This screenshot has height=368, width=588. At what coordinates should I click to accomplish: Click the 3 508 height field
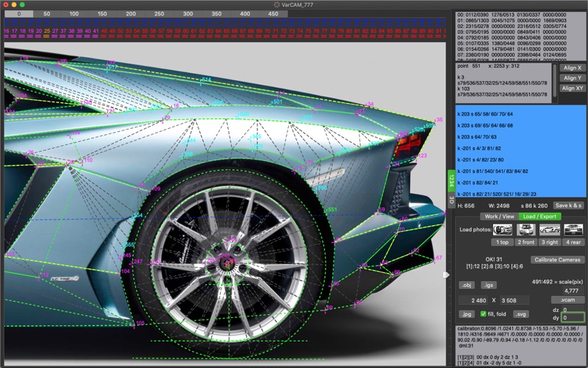point(514,300)
